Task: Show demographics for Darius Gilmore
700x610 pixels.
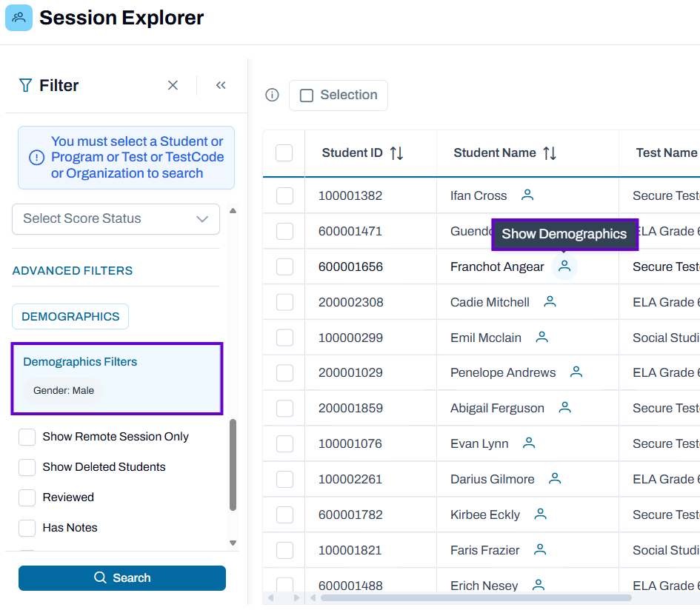Action: (x=555, y=478)
